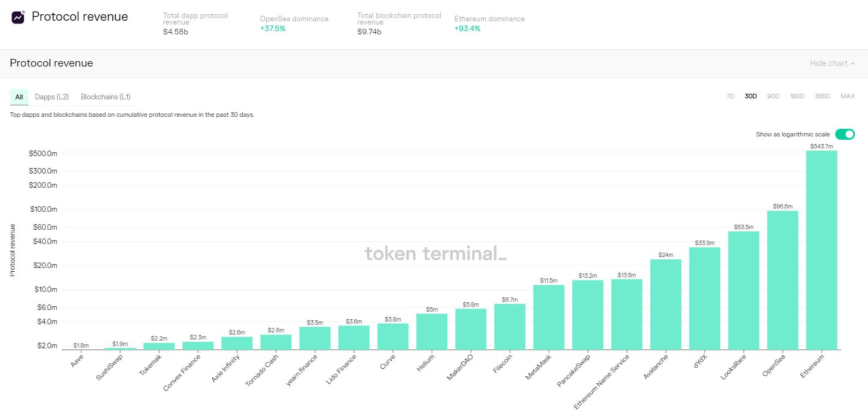Click the $53.5m value label
This screenshot has height=412, width=868.
[x=744, y=227]
